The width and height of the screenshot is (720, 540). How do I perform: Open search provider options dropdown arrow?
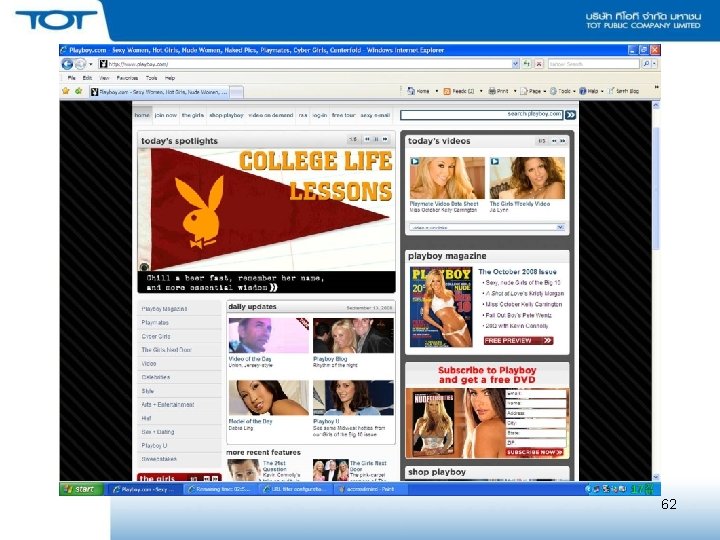pyautogui.click(x=654, y=64)
